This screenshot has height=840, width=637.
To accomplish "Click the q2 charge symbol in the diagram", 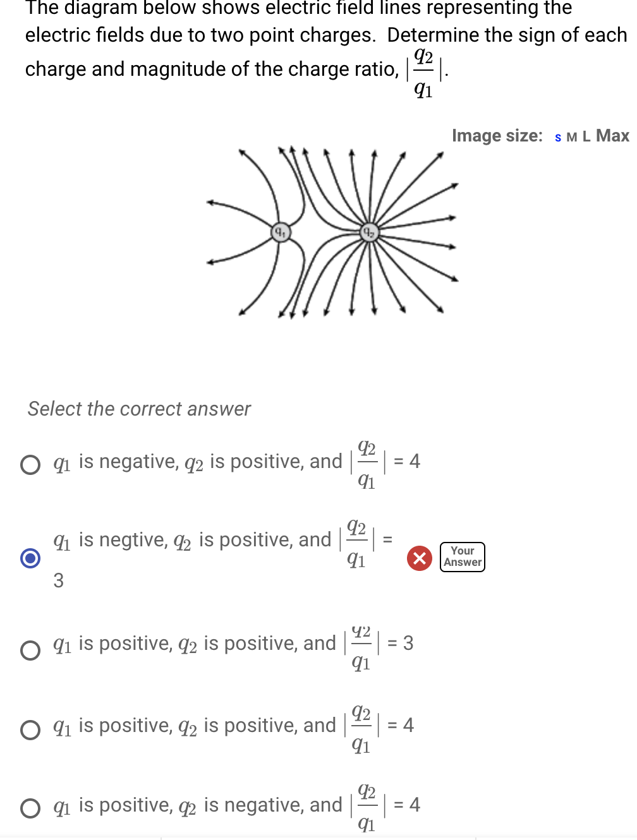I will pos(368,232).
